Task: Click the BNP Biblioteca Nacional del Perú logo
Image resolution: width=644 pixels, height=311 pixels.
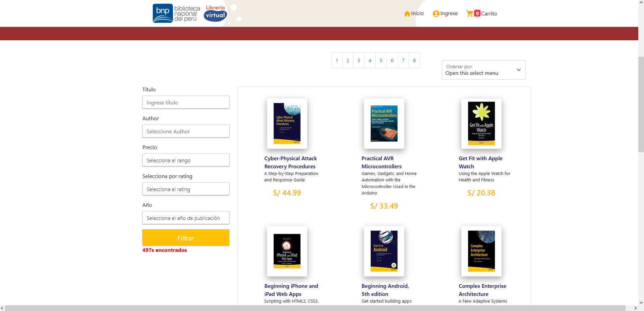Action: [x=175, y=13]
